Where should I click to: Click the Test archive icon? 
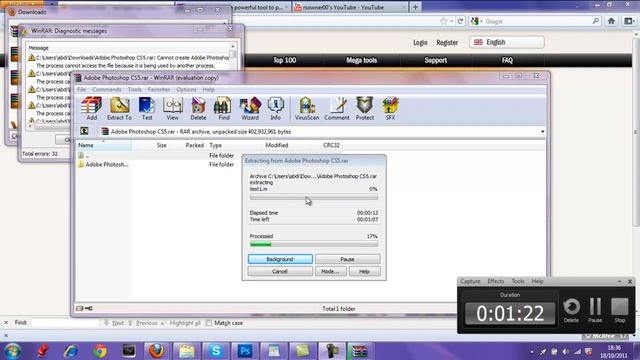tap(147, 109)
